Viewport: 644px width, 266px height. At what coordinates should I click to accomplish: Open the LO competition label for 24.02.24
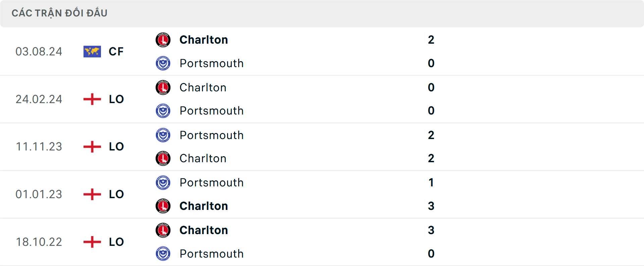coord(115,99)
